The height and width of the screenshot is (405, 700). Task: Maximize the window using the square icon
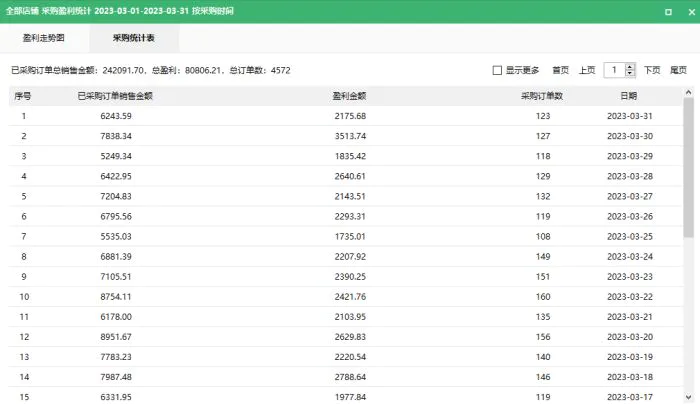[x=668, y=12]
